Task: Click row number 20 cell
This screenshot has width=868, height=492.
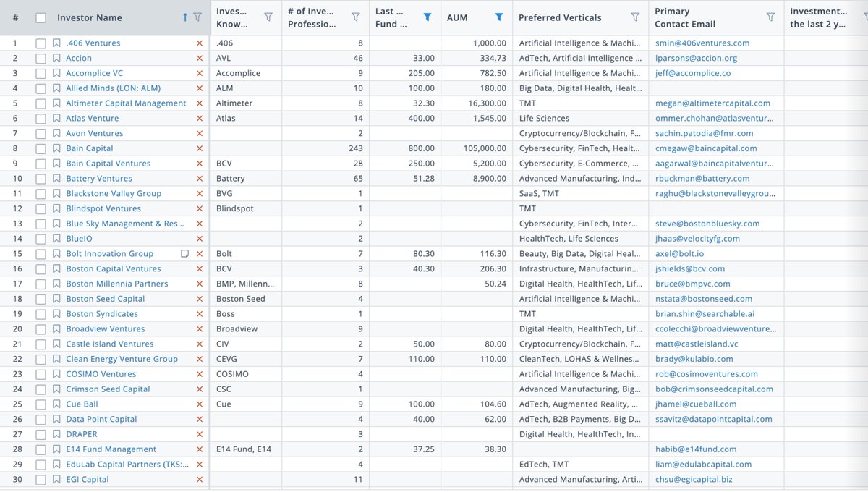Action: coord(17,329)
